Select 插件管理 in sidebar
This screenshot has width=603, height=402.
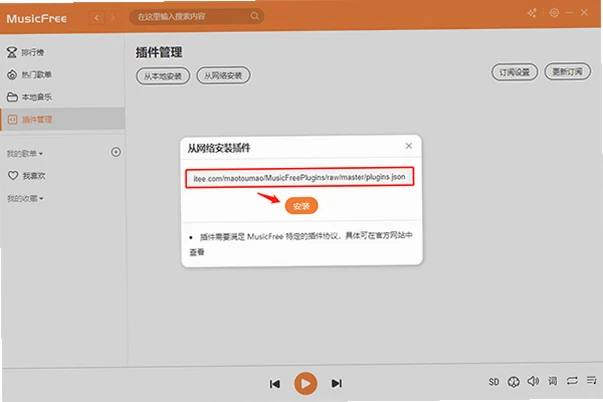pyautogui.click(x=63, y=119)
